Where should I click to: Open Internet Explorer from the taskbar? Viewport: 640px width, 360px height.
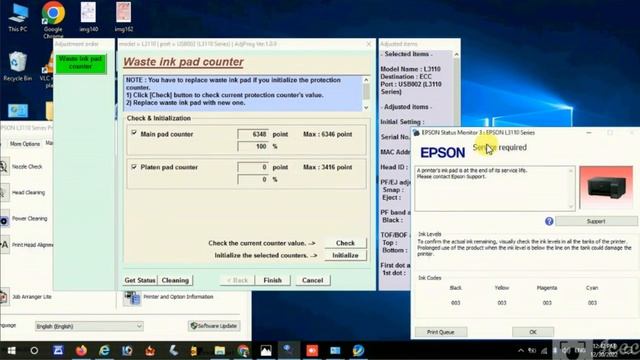coord(104,351)
